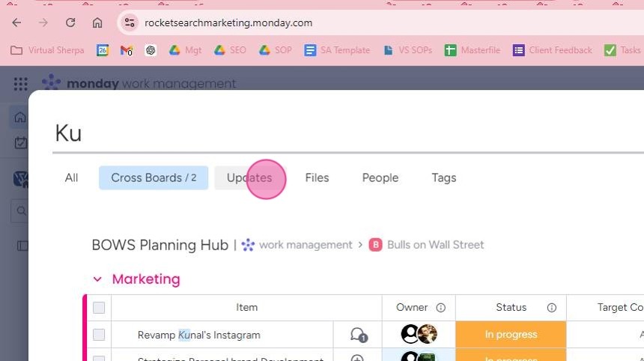
Task: Open the monday apps grid menu
Action: click(20, 84)
